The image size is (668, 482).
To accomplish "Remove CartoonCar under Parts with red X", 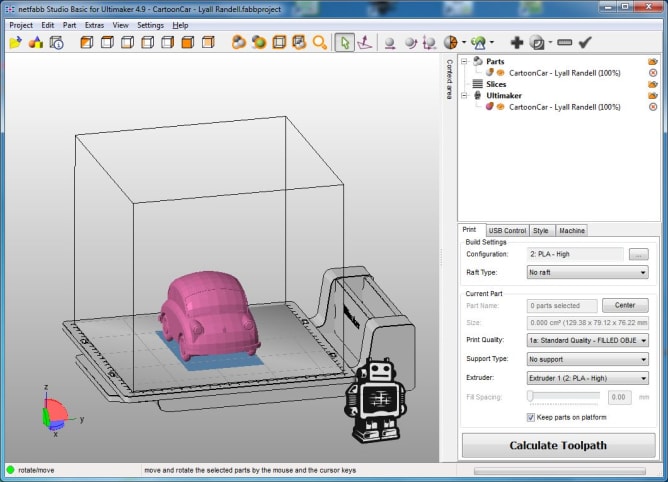I will point(653,73).
